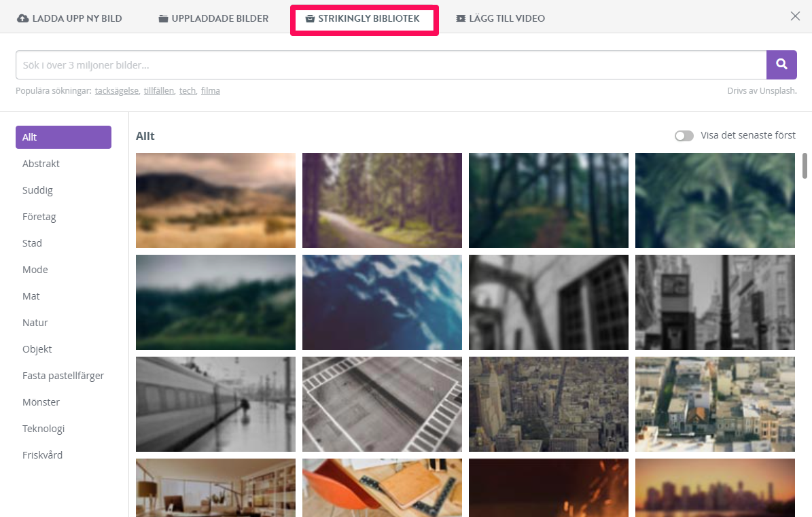Image resolution: width=812 pixels, height=517 pixels.
Task: Click the Drivs av Unsplash text
Action: [x=762, y=90]
